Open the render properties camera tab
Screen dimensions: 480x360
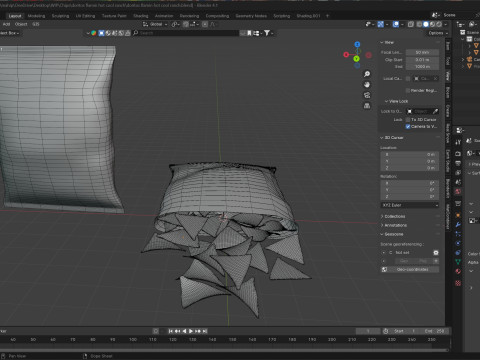(458, 154)
